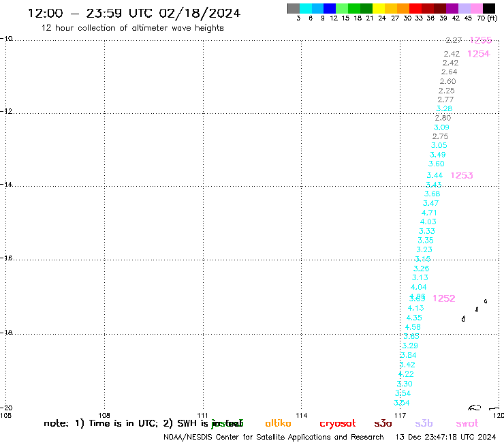Select the 111 longitude axis label
The image size is (504, 443).
(x=202, y=415)
